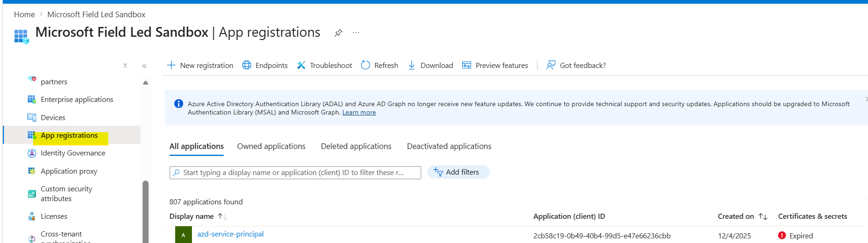
Task: Click the Troubleshoot wrench icon
Action: click(x=301, y=65)
